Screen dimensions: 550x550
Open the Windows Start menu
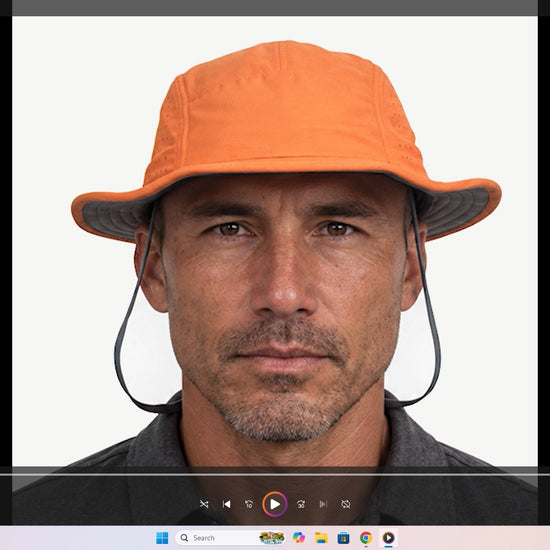[x=162, y=538]
